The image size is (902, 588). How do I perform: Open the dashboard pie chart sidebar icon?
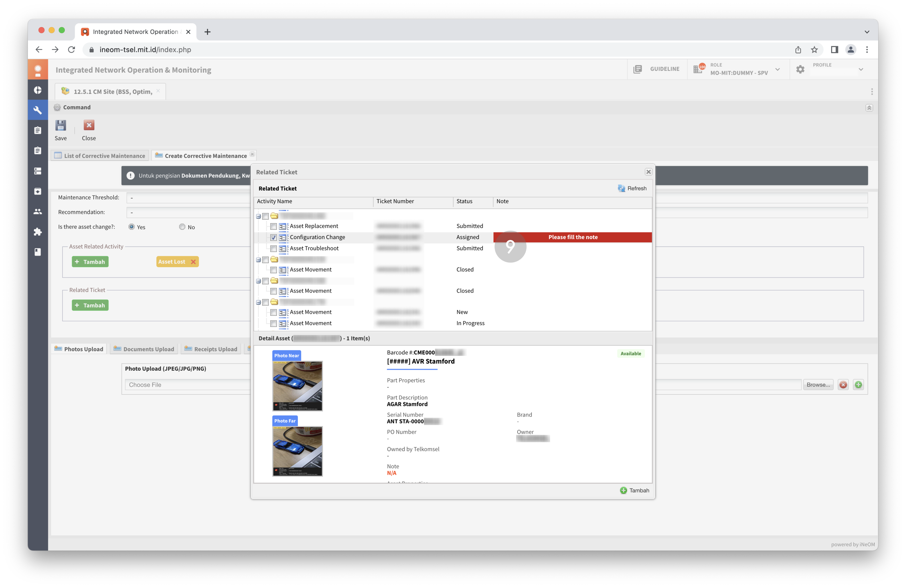pos(37,90)
